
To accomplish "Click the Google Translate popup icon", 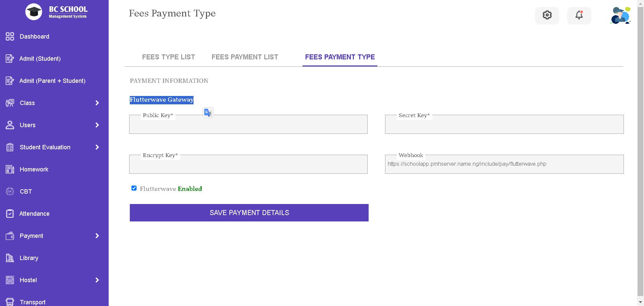I will coord(208,113).
